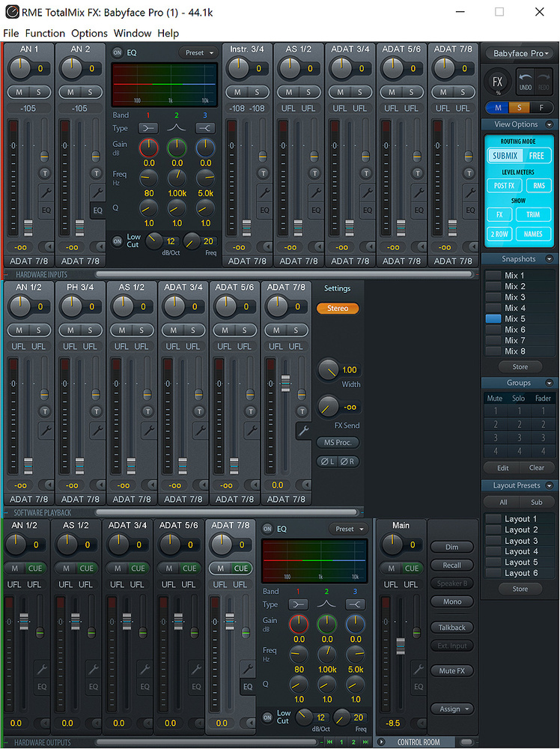Open the Function menu

click(45, 33)
